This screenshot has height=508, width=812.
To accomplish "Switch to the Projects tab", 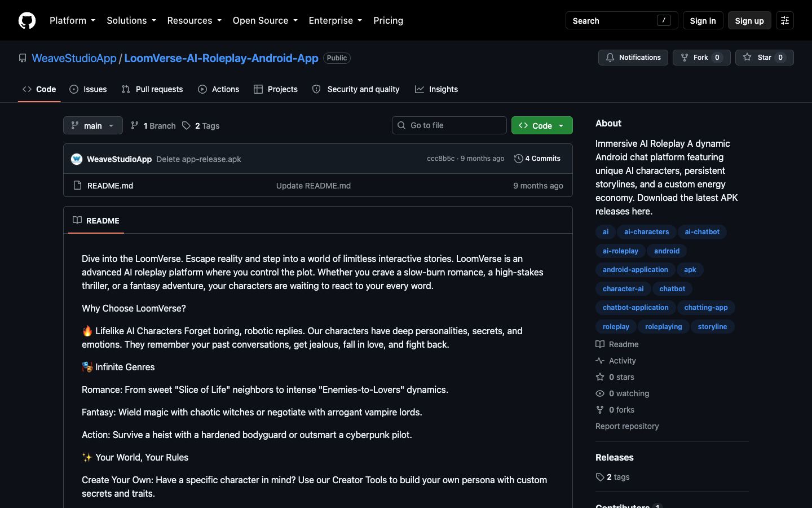I will coord(276,89).
